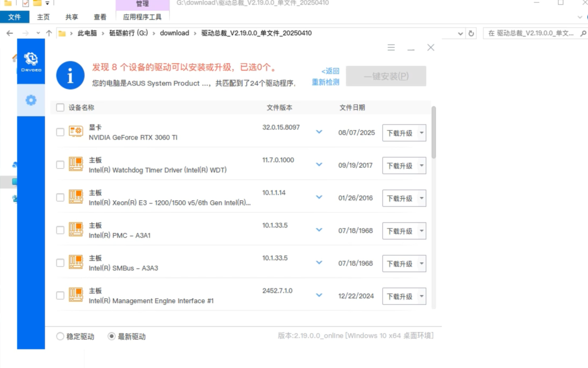
Task: Click the motherboard icon for Intel PMC - A3A1
Action: pyautogui.click(x=76, y=230)
